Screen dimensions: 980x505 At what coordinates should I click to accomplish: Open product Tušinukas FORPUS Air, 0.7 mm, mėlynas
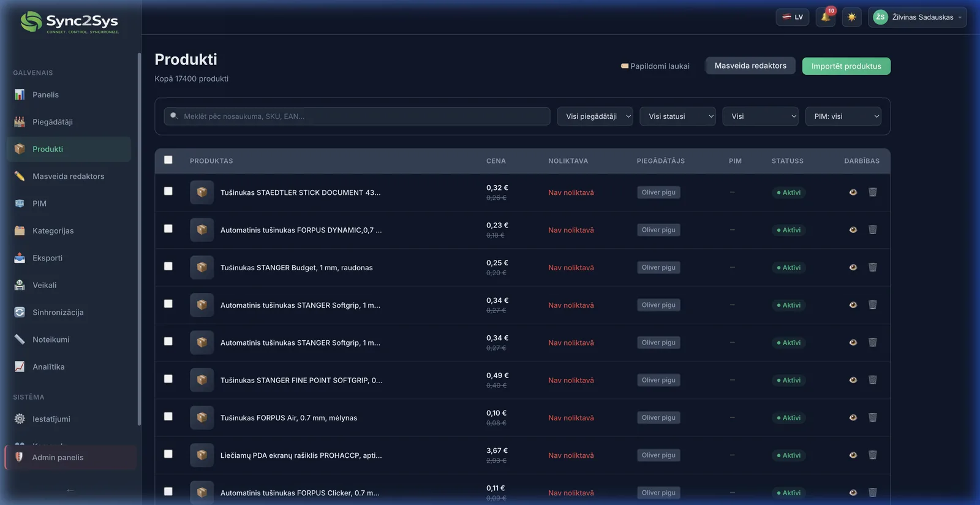(288, 418)
